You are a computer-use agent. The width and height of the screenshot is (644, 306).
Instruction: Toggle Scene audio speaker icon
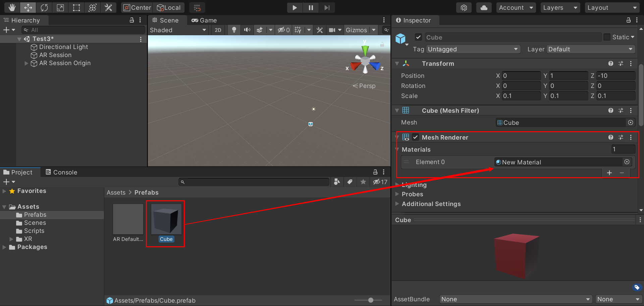247,30
